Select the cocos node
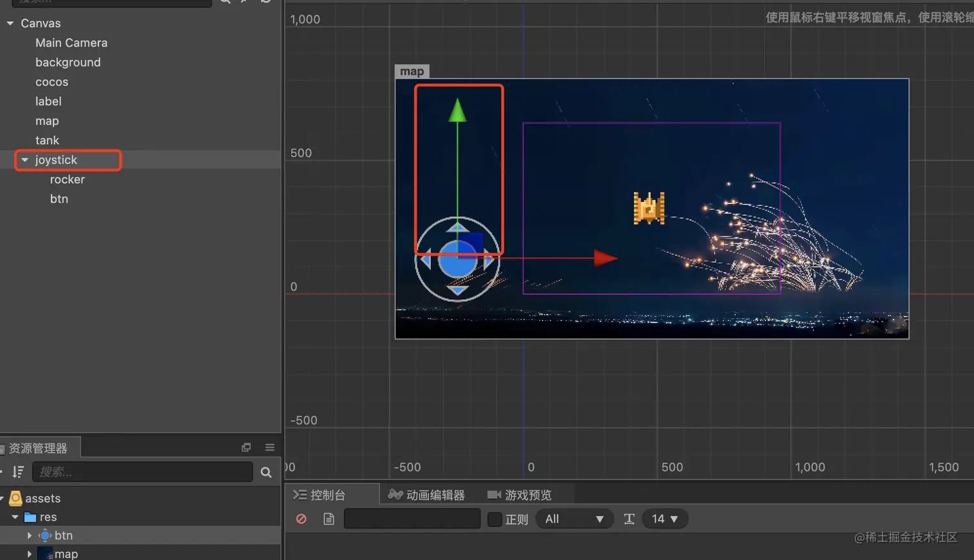Screen dimensions: 974x560 point(52,82)
